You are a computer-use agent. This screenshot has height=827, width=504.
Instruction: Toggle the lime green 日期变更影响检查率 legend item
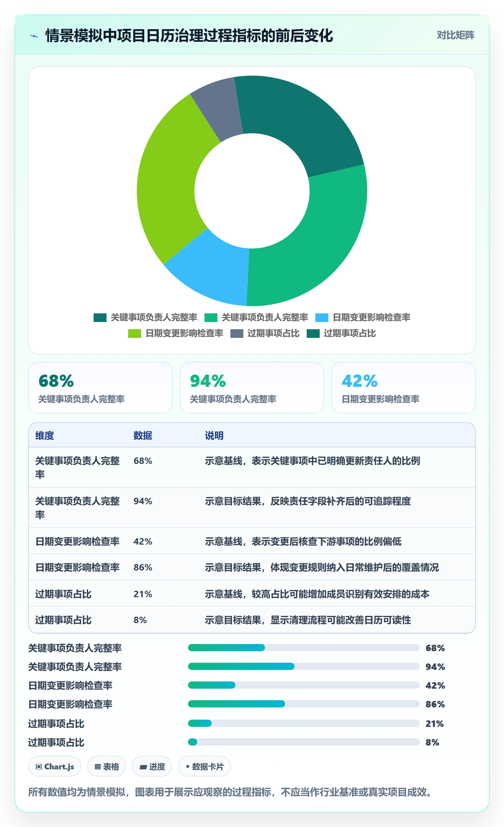click(175, 334)
